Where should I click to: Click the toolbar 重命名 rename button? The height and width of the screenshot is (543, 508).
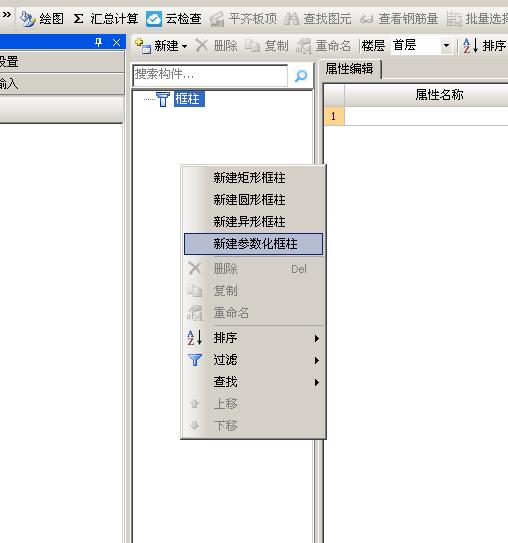323,46
